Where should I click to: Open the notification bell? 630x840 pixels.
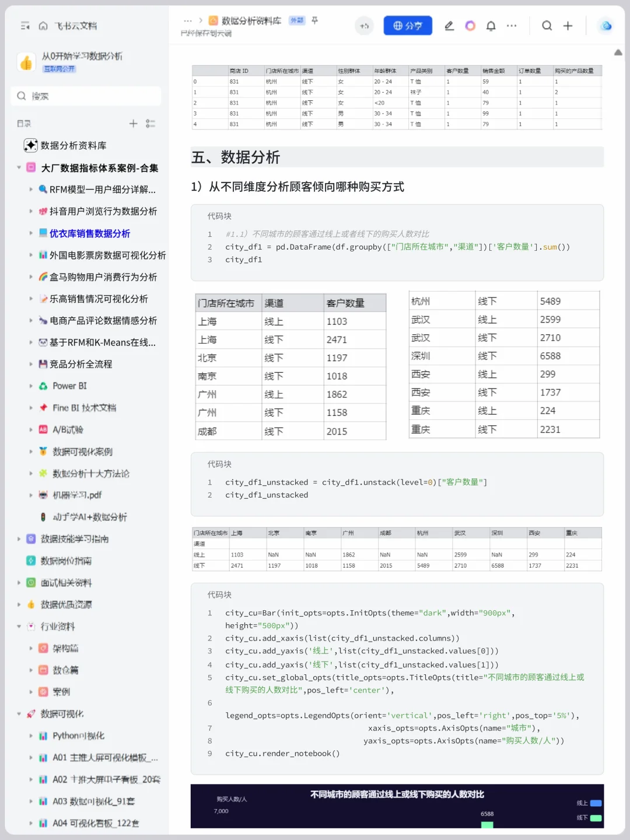pos(491,26)
